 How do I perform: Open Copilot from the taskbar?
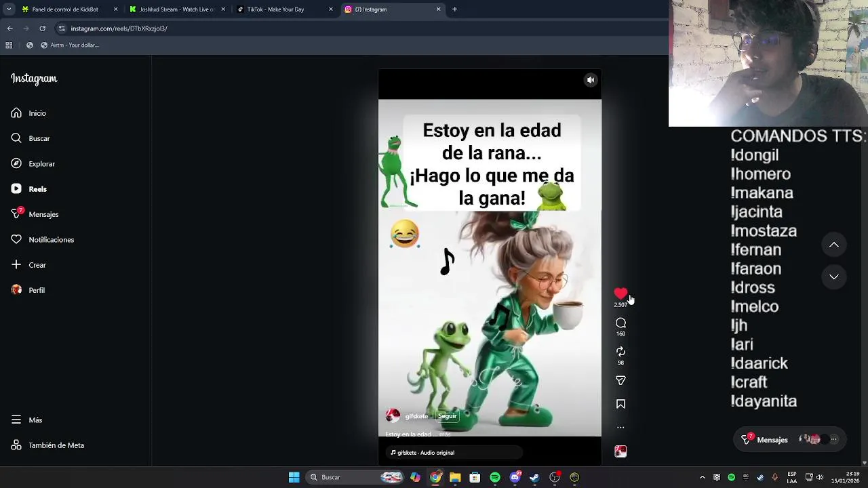point(415,477)
